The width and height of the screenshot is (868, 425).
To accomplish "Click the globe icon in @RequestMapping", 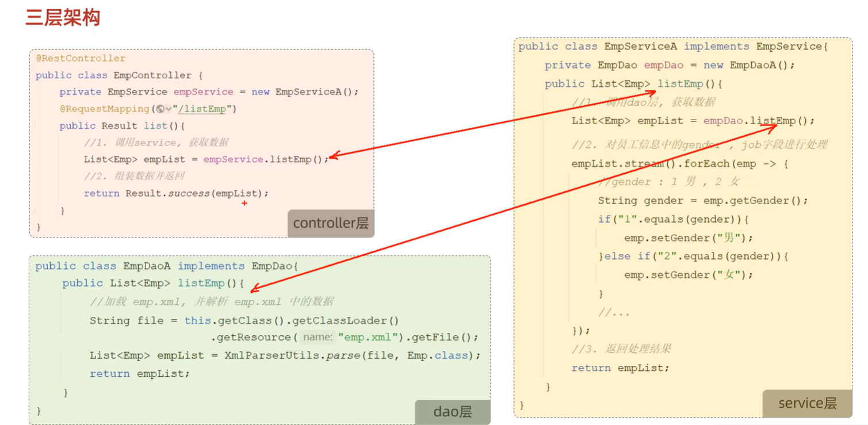I will [160, 109].
